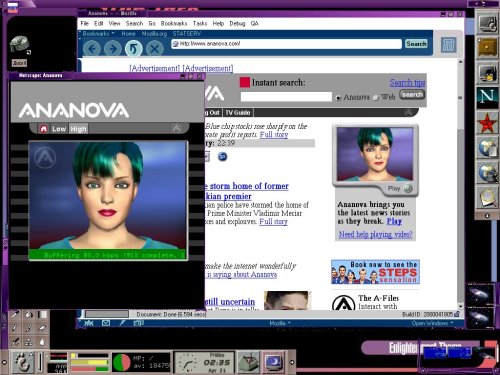Click the Mozilla vertical scrollbar
This screenshot has width=500, height=375.
click(x=460, y=184)
